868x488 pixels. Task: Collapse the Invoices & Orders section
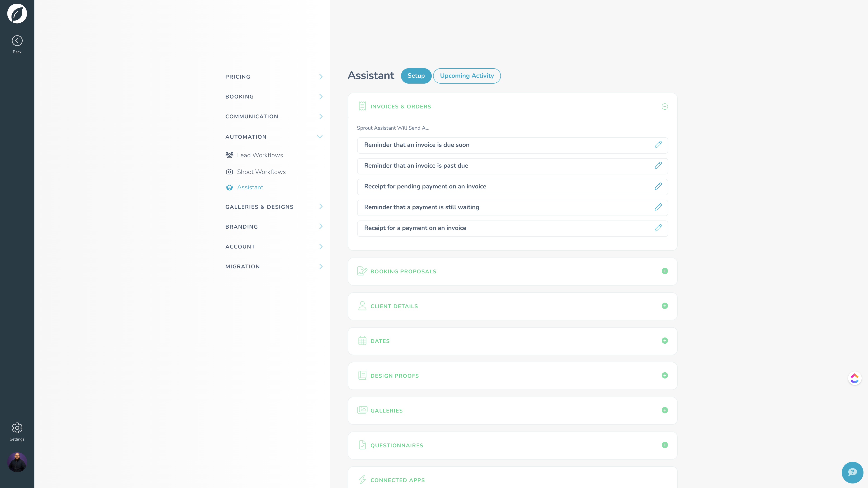tap(665, 106)
